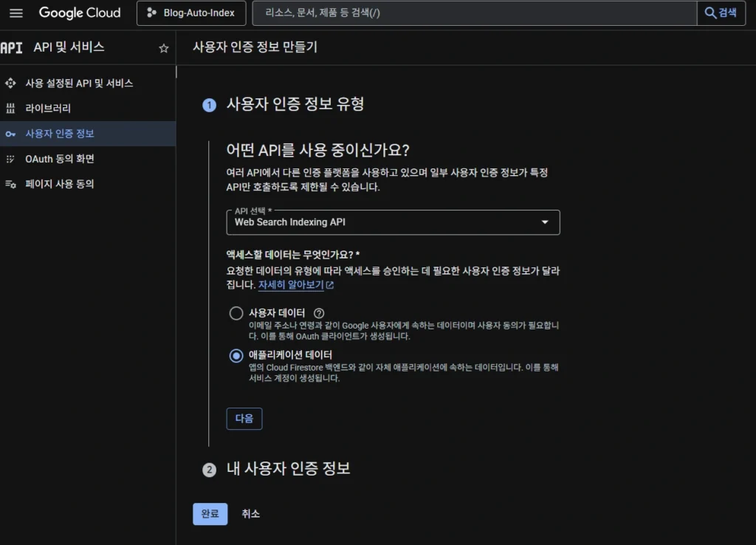This screenshot has height=545, width=756.
Task: Expand step 2 내 사용자 인증 정보
Action: click(x=289, y=469)
